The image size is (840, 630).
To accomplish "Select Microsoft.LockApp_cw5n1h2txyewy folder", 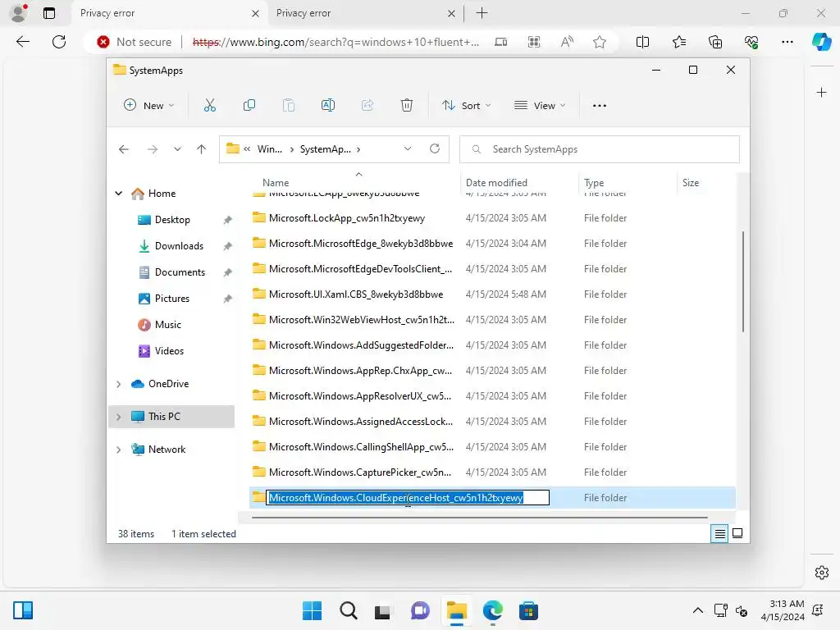I will (347, 218).
